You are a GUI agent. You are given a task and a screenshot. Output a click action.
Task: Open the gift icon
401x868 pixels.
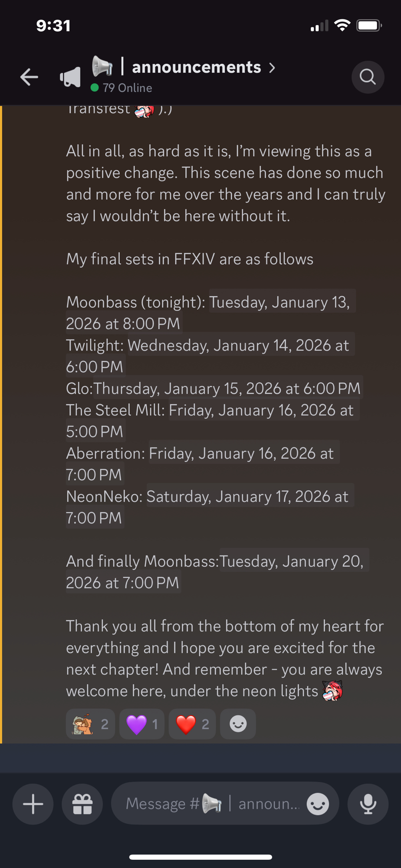[x=82, y=804]
